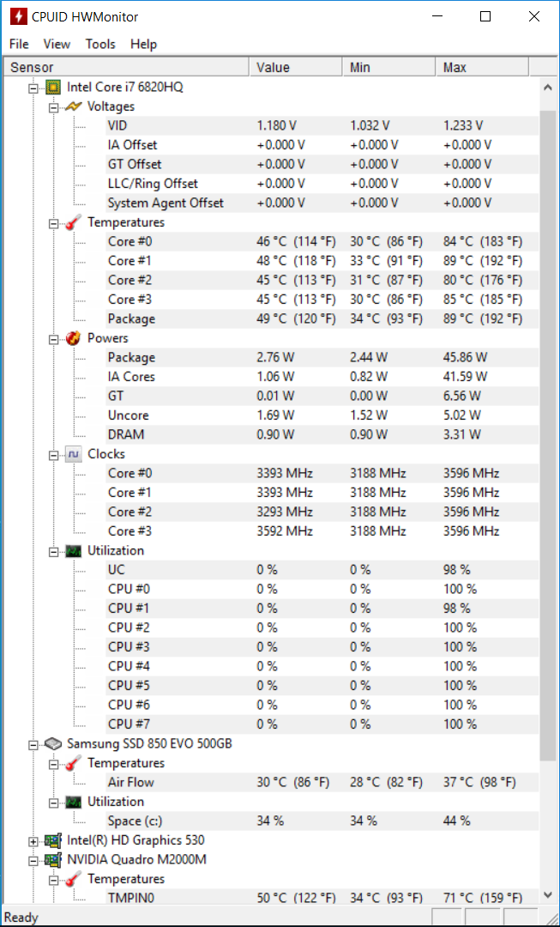Open the Tools menu
560x927 pixels.
click(x=100, y=44)
